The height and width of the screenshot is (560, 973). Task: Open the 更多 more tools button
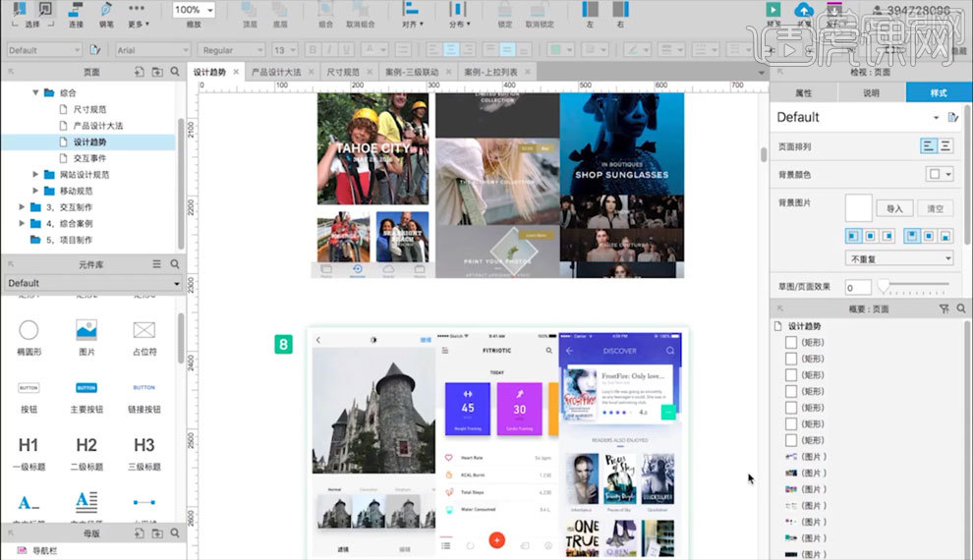click(138, 15)
